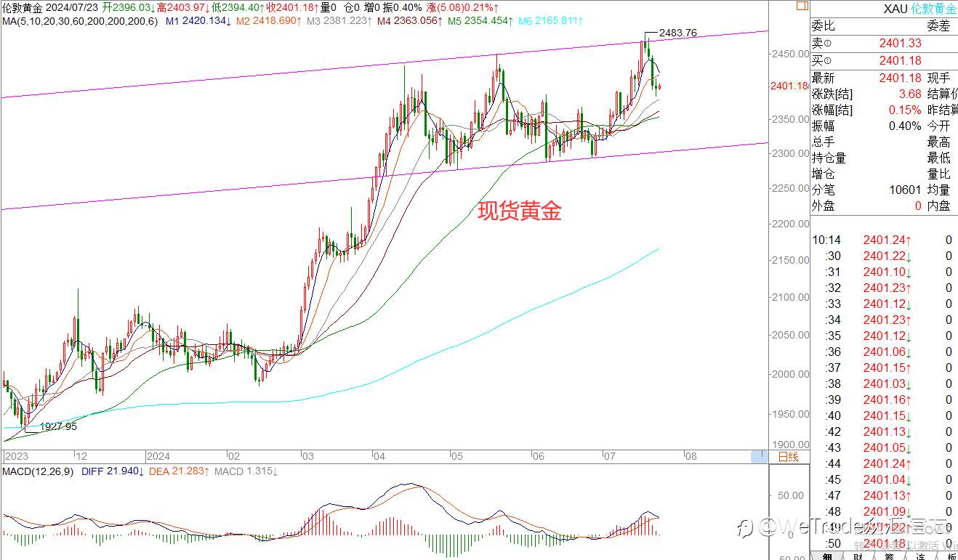Click the 伦敦黄金 chart title
Viewport: 958px width, 560px height.
23,7
